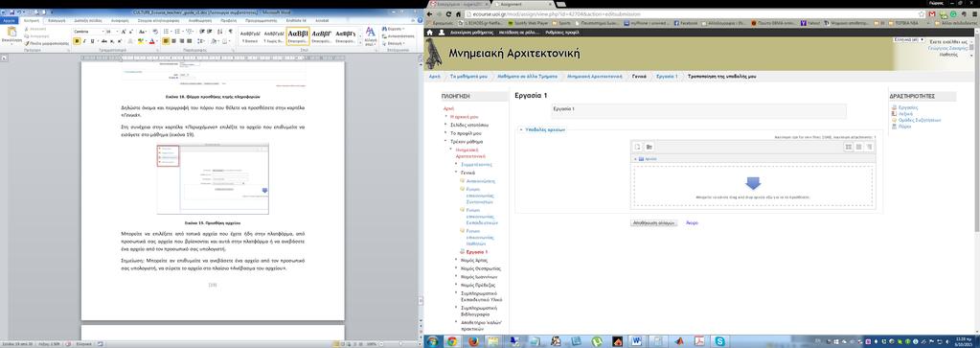Screen dimensions: 980x348
Task: Click the Grow Font icon in Word
Action: pos(124,32)
